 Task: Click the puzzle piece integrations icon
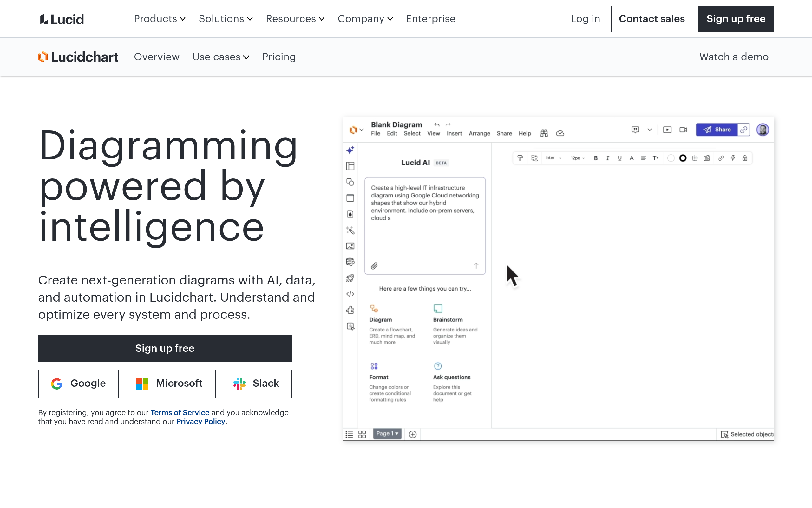(x=350, y=310)
